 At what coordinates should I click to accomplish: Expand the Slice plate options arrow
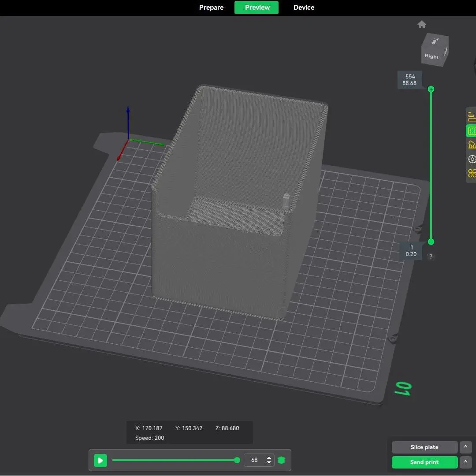(465, 447)
